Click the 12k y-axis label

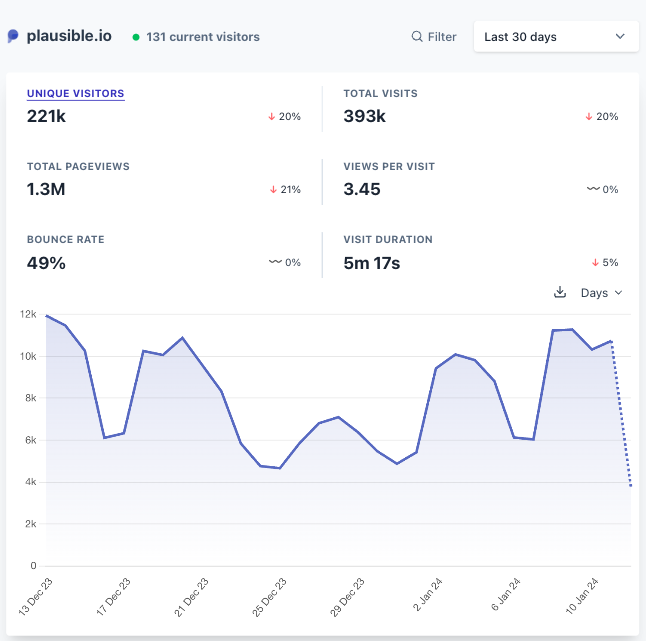click(x=28, y=314)
